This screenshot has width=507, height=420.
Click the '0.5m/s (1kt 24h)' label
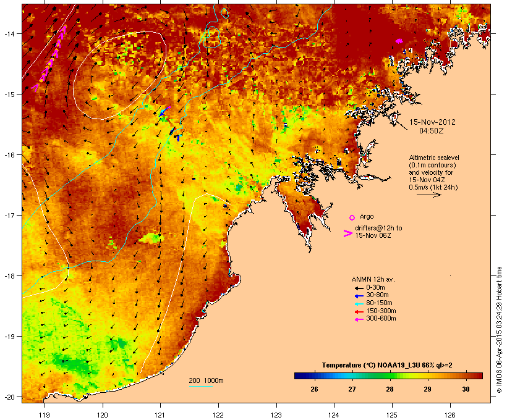[433, 187]
